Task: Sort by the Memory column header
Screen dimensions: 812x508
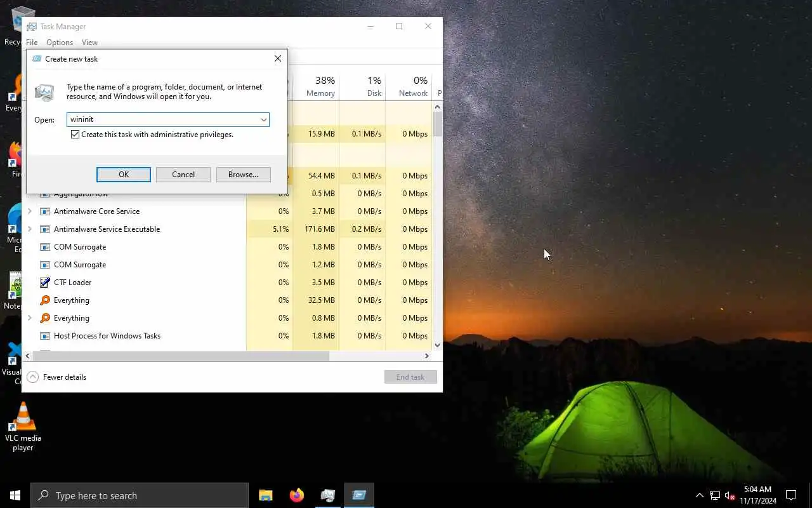Action: [316, 86]
